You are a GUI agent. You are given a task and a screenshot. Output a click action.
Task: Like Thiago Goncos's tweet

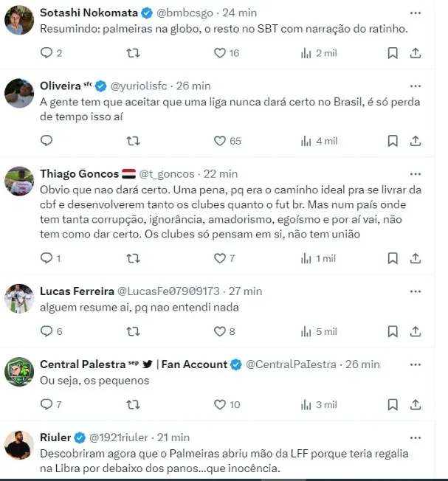(x=219, y=257)
